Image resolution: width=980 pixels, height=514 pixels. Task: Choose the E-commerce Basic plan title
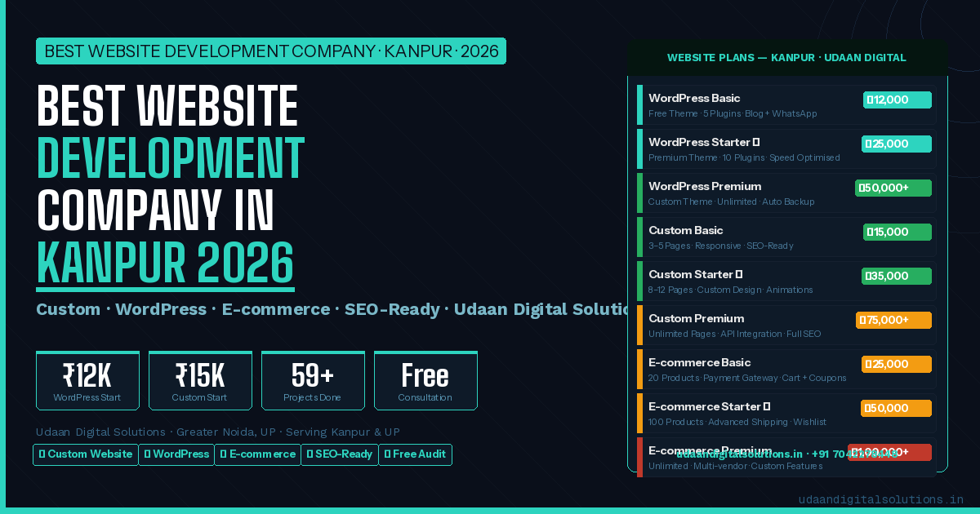point(700,363)
